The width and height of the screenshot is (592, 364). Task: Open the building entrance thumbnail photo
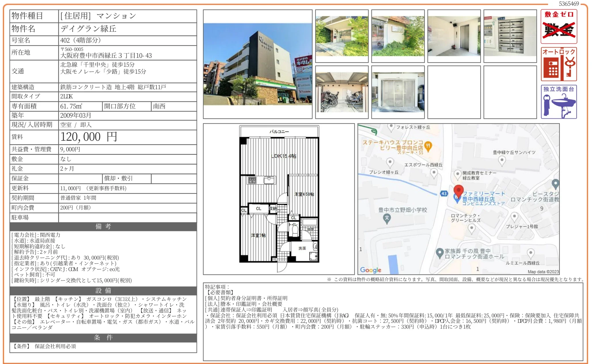pos(342,36)
